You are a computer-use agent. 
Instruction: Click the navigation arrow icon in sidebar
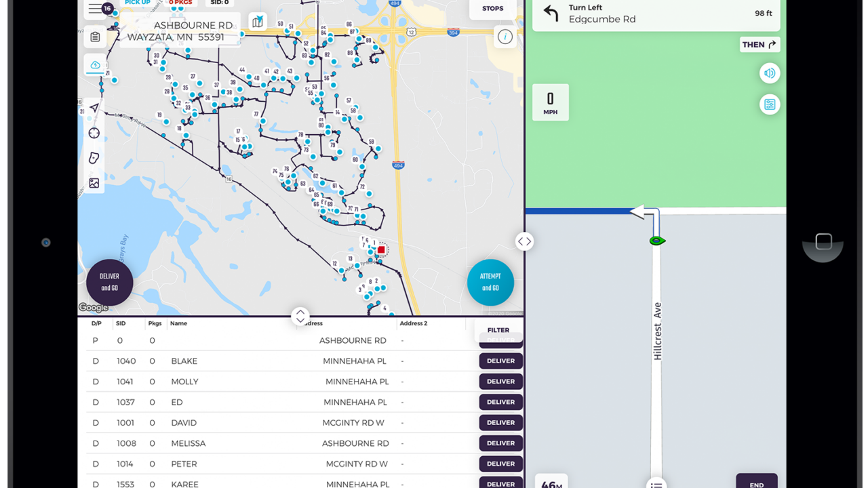(x=94, y=107)
